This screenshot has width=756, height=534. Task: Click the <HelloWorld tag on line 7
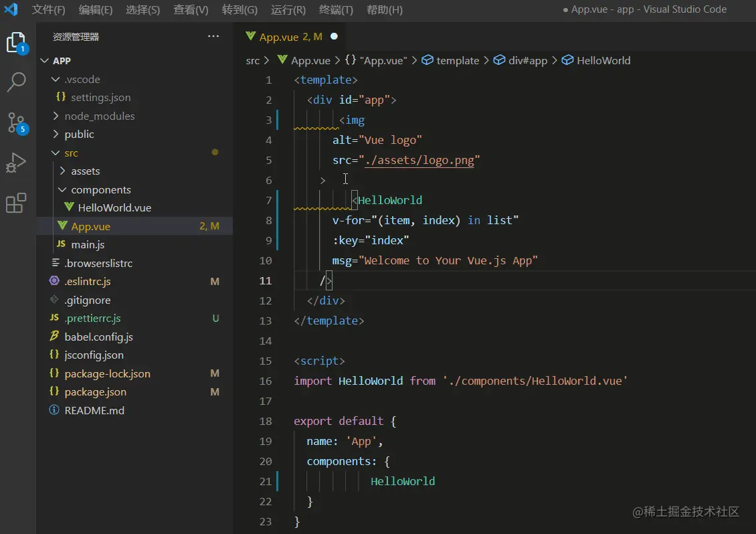click(387, 200)
